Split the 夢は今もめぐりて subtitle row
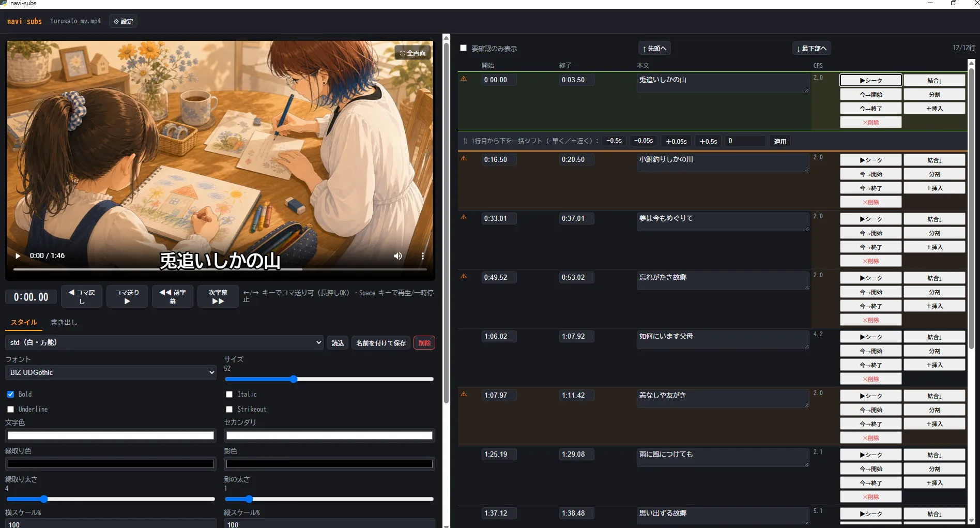The image size is (980, 528). [935, 233]
